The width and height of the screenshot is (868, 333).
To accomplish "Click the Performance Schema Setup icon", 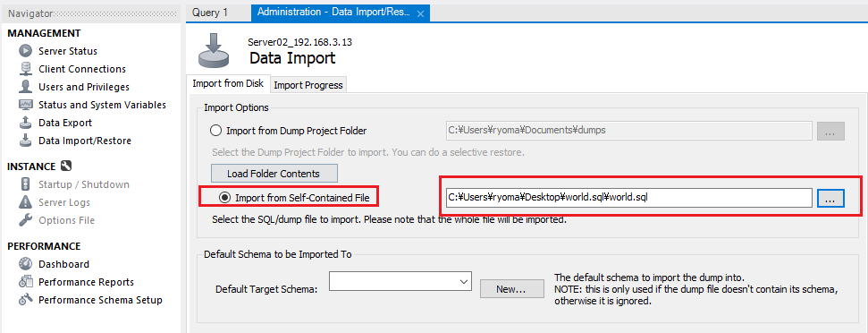I will click(x=25, y=300).
